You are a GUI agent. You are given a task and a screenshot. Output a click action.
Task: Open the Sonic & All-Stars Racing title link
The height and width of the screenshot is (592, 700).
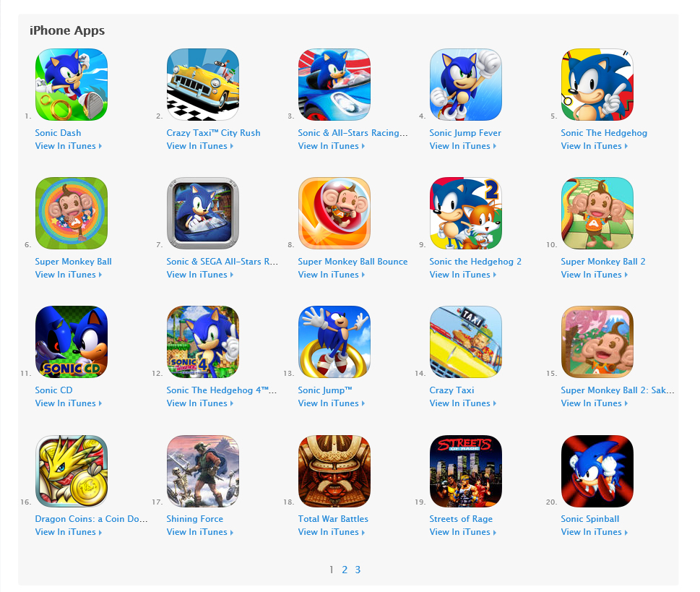(x=353, y=133)
